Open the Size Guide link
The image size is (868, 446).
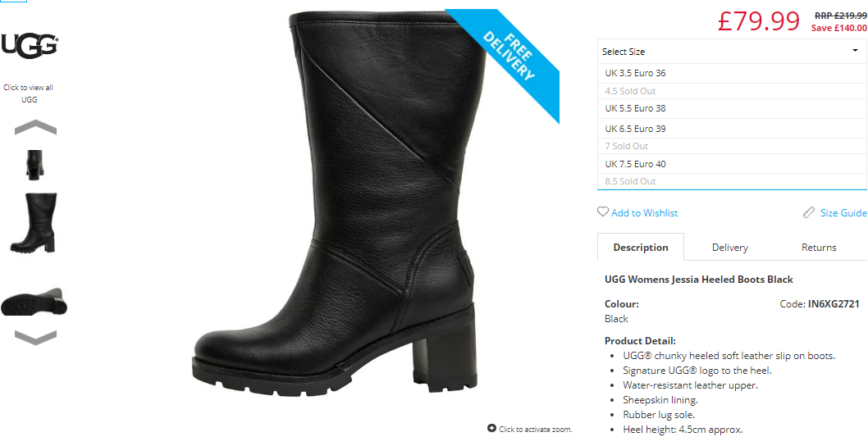click(x=843, y=212)
